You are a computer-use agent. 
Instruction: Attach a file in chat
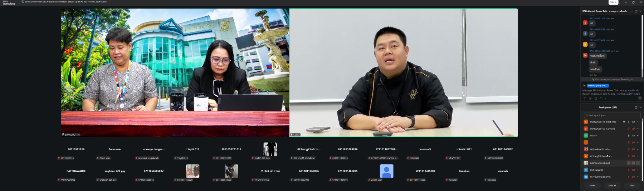[596, 98]
